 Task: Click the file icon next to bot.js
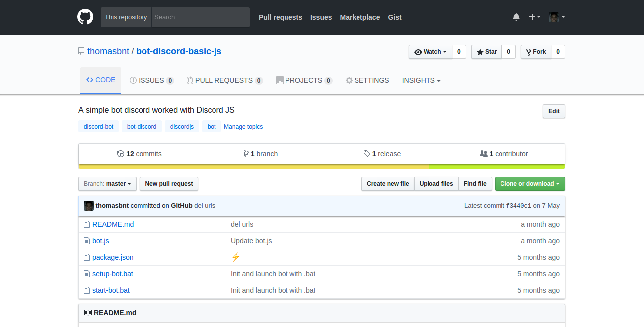click(87, 241)
